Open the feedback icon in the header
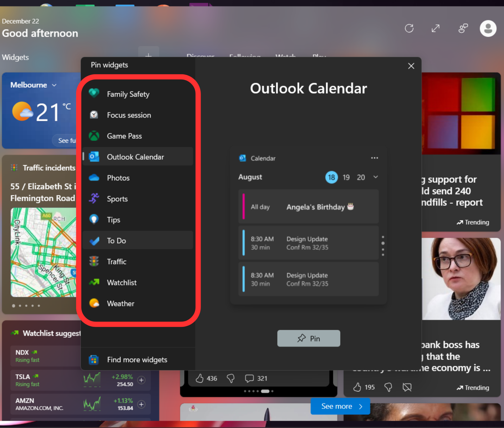The width and height of the screenshot is (504, 428). click(463, 28)
